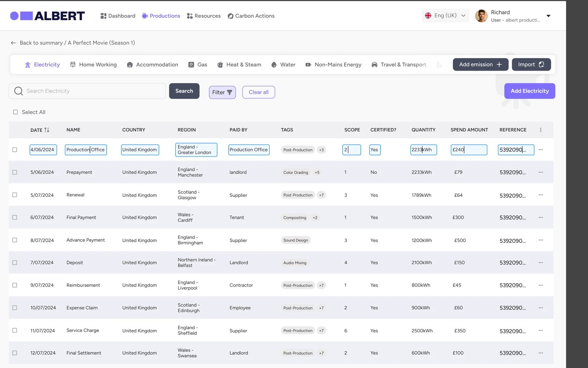The width and height of the screenshot is (588, 368).
Task: Open the Eng (UK) language dropdown
Action: tap(445, 15)
